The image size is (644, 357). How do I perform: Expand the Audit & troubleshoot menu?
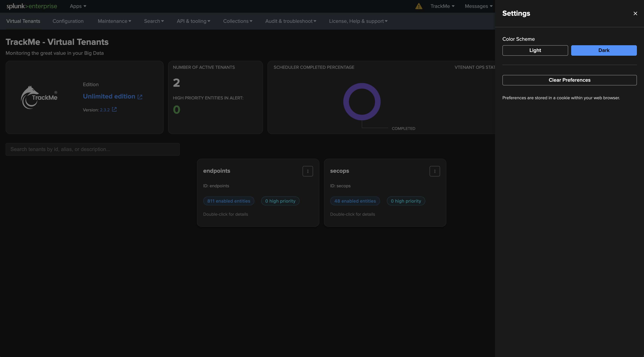click(290, 21)
